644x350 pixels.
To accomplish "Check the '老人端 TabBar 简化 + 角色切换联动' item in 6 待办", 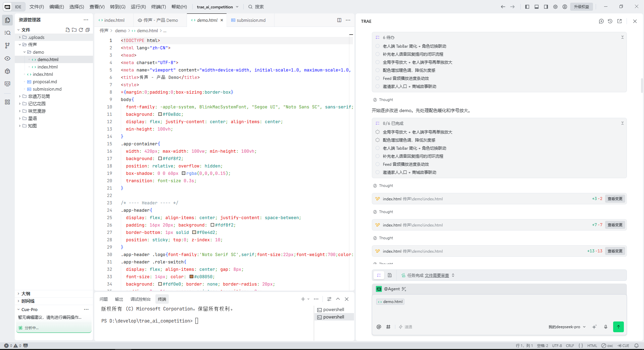I will 378,46.
